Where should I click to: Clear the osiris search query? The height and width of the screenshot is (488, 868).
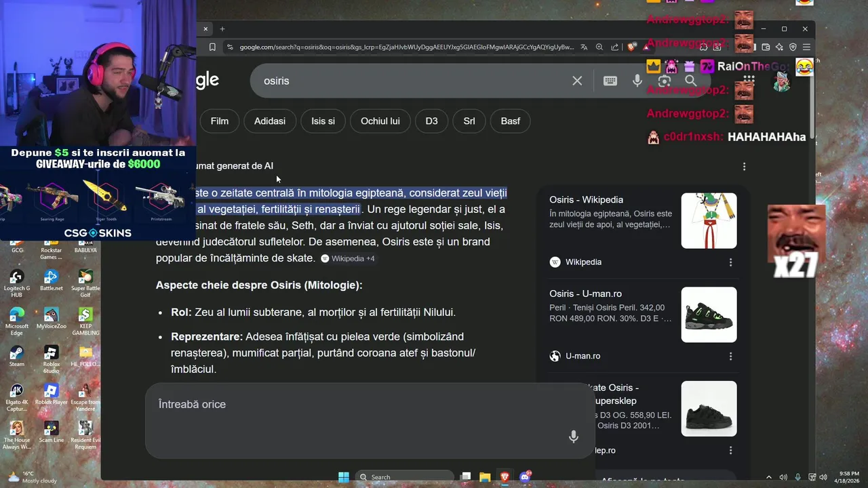pyautogui.click(x=577, y=81)
